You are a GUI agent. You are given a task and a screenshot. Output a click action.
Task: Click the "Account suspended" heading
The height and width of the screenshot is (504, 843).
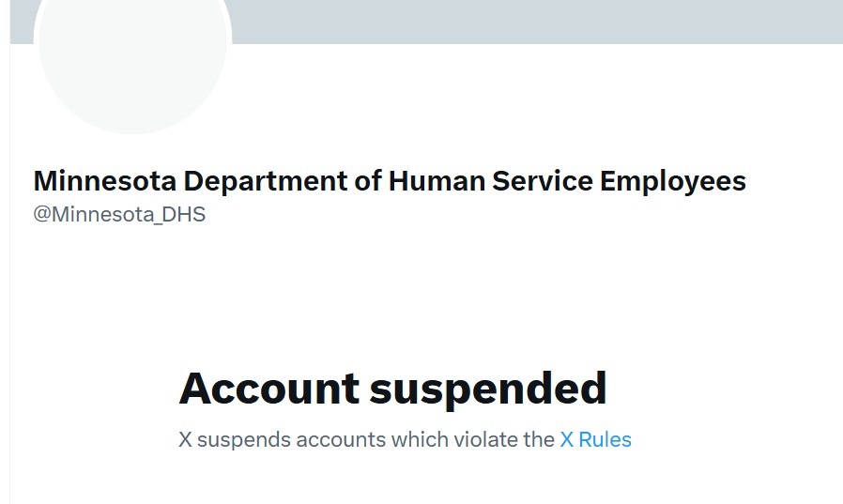coord(392,388)
